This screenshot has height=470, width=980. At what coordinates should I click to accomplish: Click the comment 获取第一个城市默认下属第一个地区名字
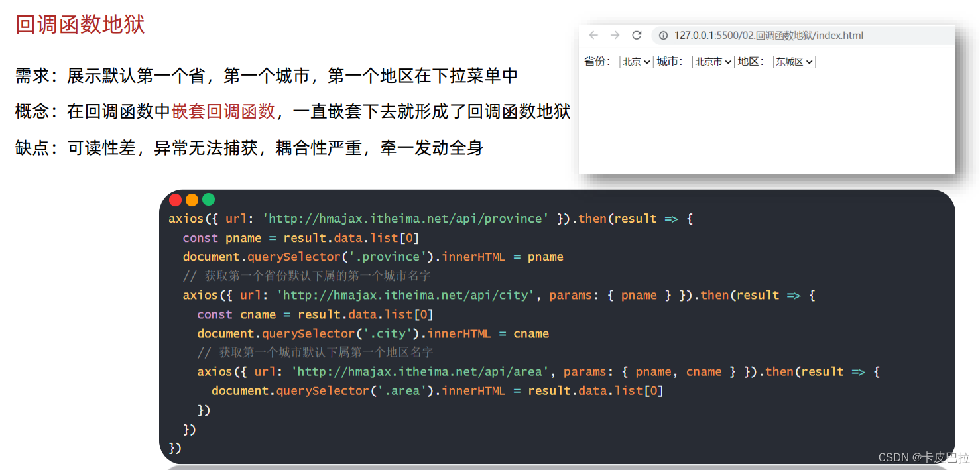click(315, 353)
